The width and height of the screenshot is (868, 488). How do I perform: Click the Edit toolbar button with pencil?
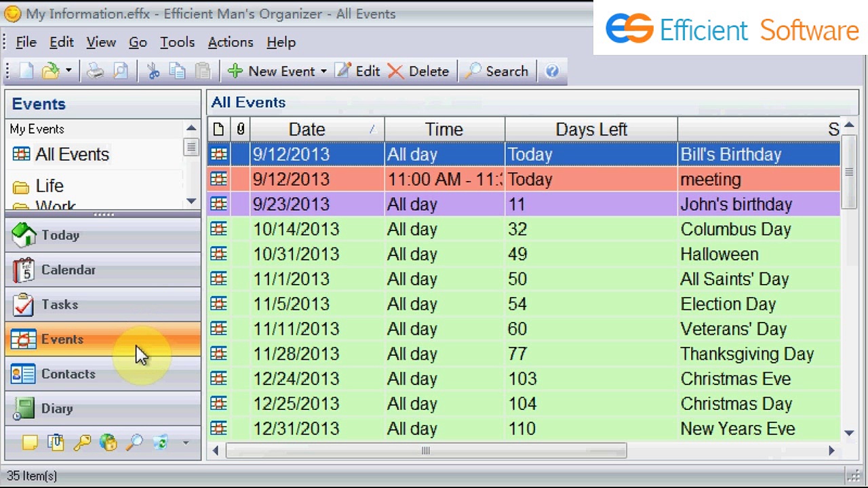[x=357, y=71]
